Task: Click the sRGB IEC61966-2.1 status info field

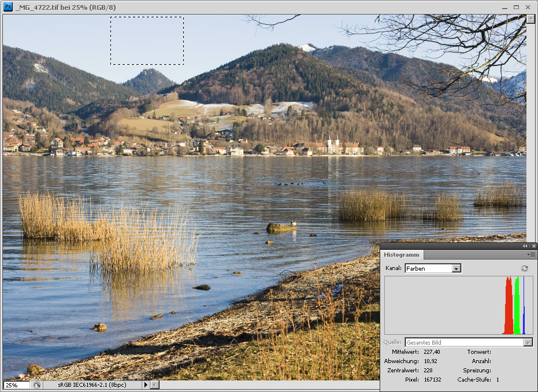Action: [x=92, y=385]
